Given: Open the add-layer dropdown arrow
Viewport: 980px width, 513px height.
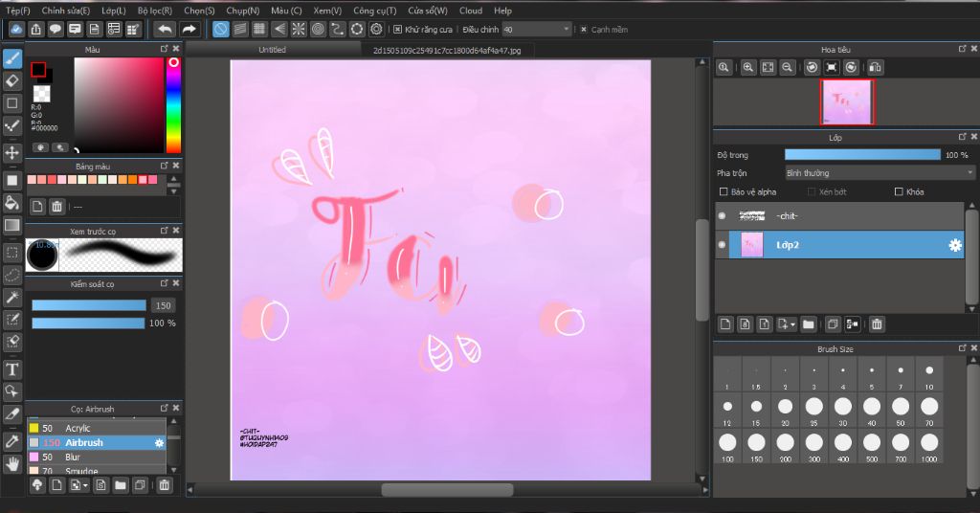Looking at the screenshot, I should (793, 324).
